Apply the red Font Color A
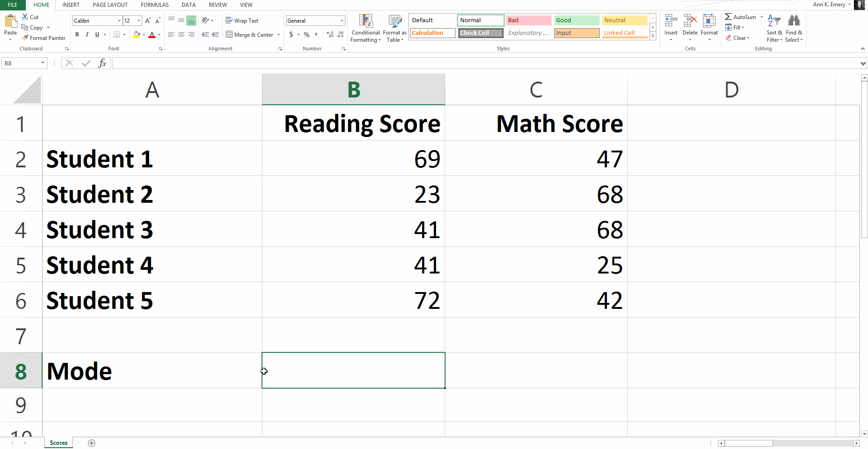 tap(152, 34)
